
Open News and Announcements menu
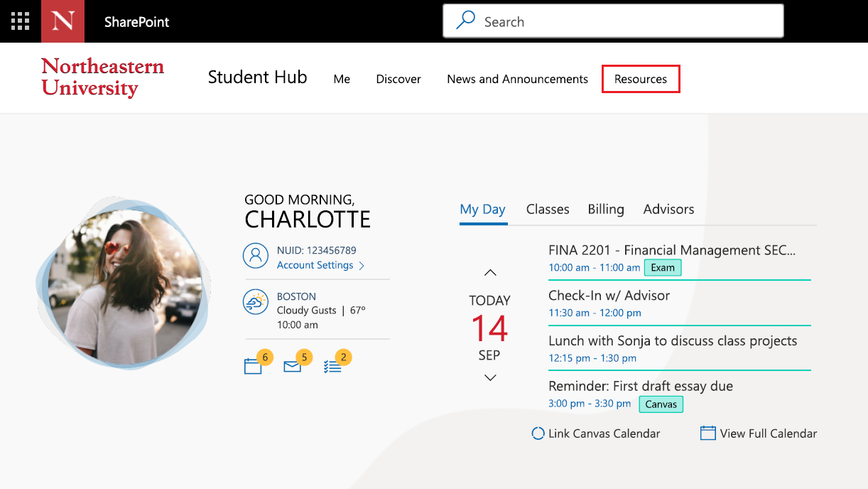coord(517,79)
